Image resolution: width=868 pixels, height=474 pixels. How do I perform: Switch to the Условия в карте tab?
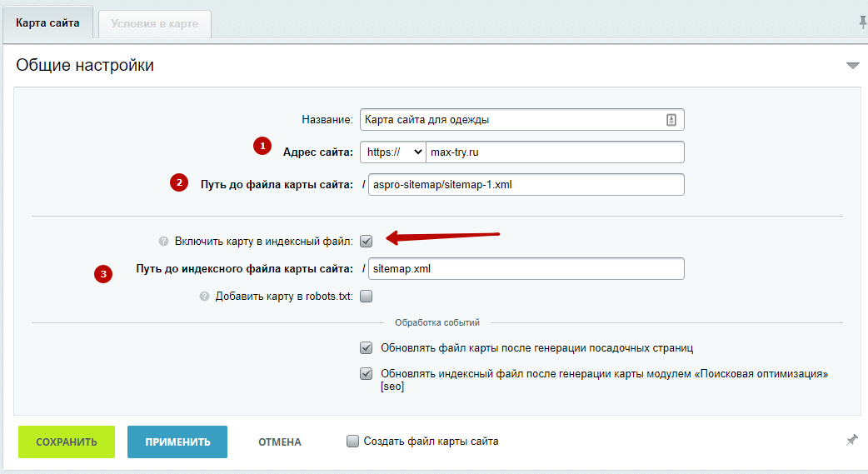click(154, 23)
